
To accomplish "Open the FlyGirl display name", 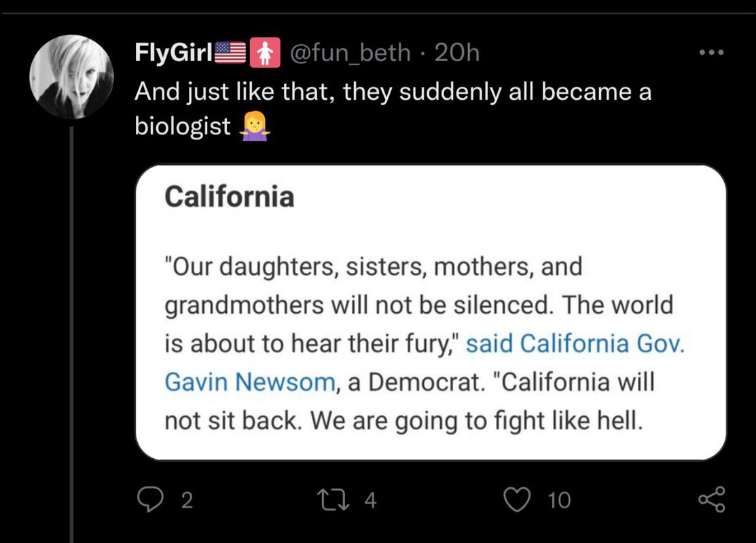I will [174, 52].
